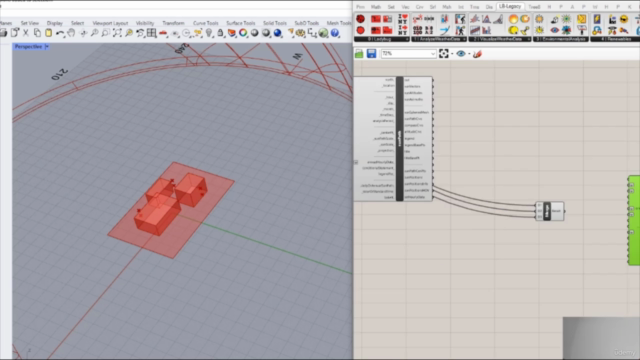
Task: Open the Display toolbar tab
Action: tap(55, 23)
